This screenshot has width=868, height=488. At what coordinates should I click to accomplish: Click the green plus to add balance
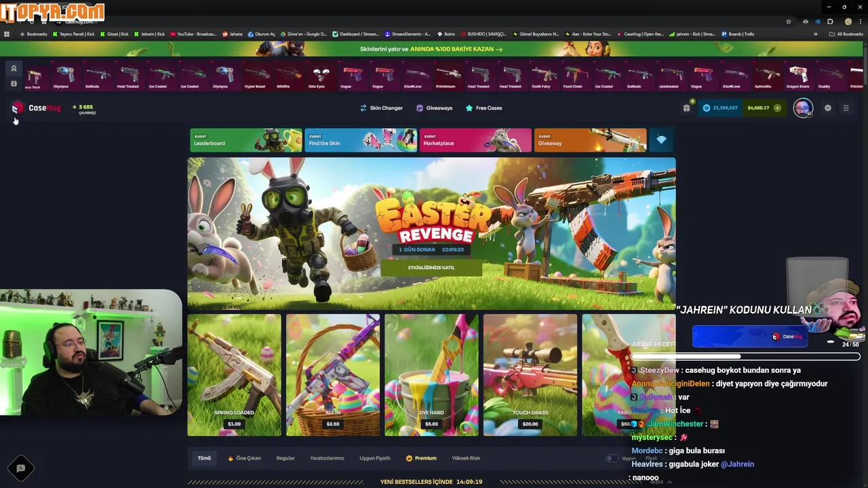pos(777,108)
